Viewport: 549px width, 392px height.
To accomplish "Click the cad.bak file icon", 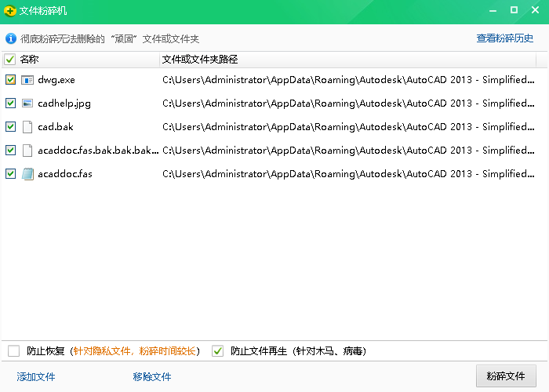I will (27, 127).
